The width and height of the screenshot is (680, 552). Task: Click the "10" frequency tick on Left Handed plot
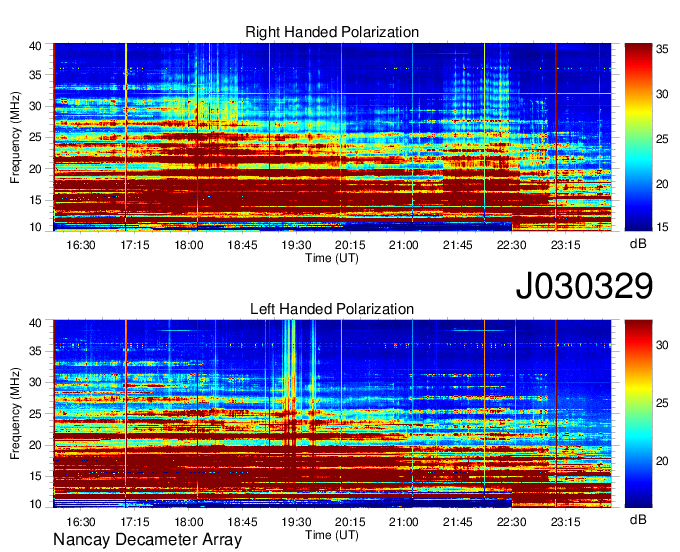coord(35,504)
